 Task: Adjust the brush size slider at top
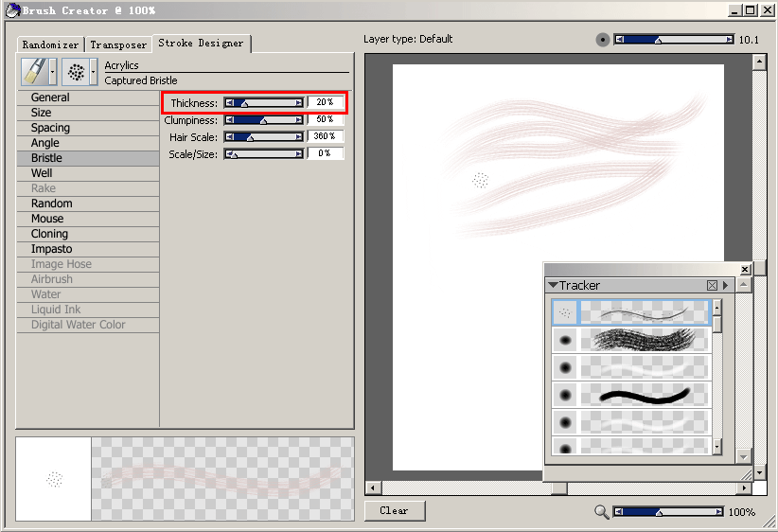674,40
